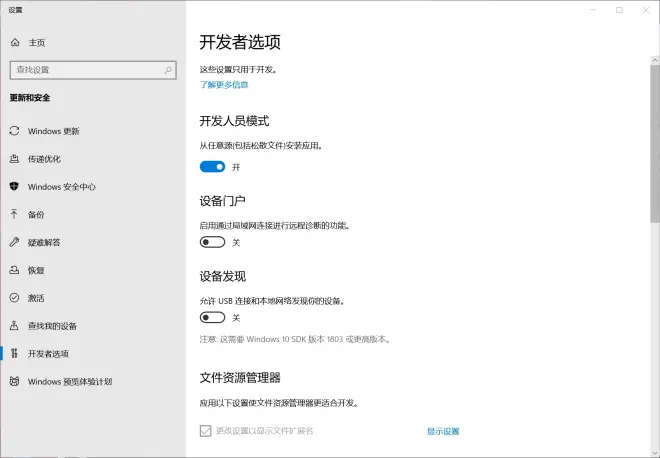Open 疑难解答 settings page

click(x=93, y=242)
